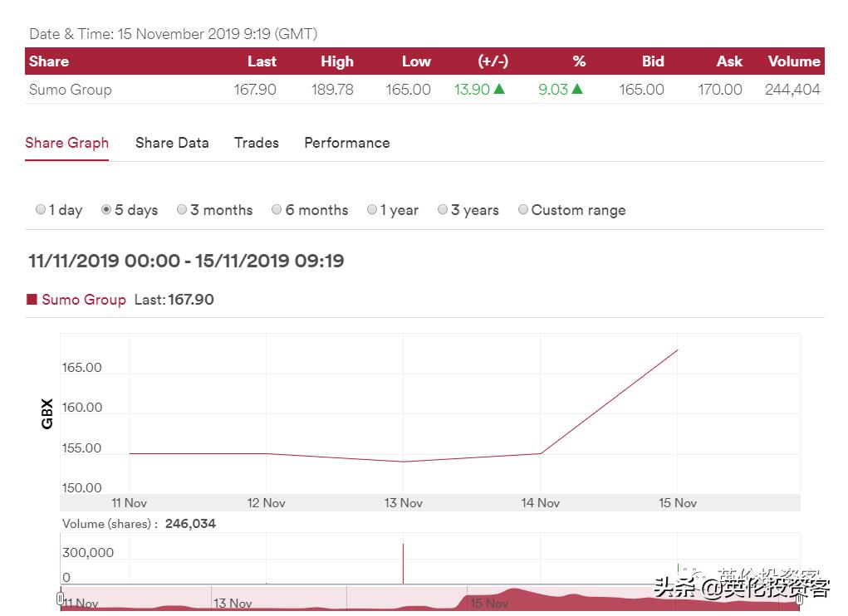
Task: Click the % column header
Action: coord(579,61)
